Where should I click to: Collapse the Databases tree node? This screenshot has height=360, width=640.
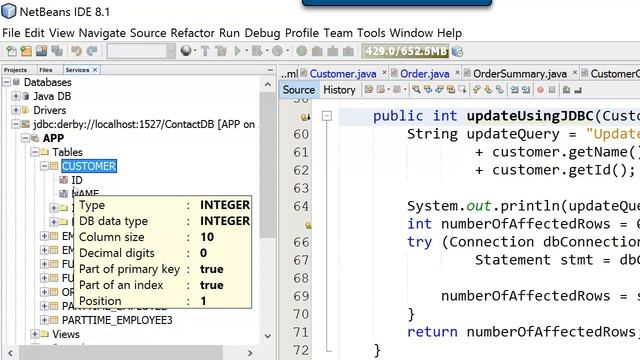(6, 82)
